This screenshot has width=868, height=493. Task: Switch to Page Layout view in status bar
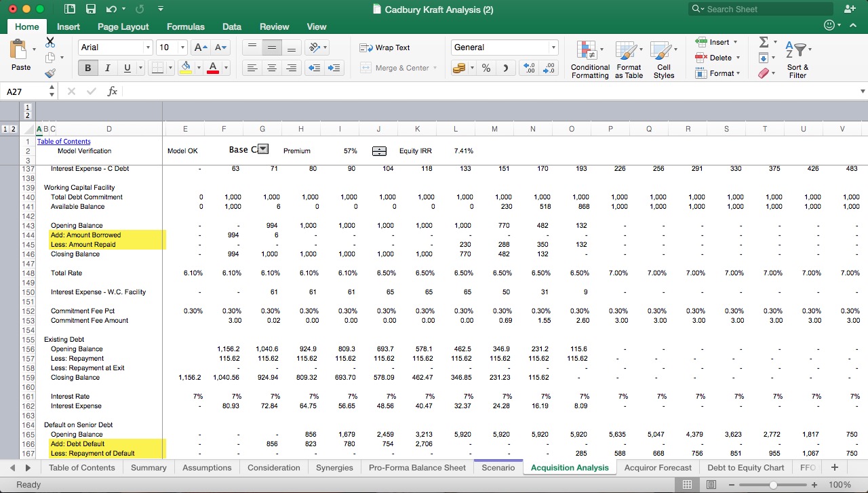[x=711, y=484]
